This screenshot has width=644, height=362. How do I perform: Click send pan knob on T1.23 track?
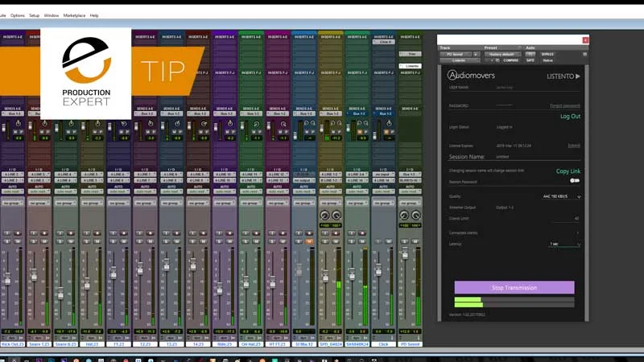124,123
